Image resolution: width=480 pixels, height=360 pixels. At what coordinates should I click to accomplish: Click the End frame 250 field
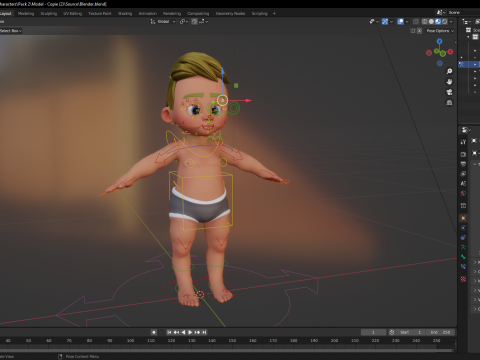point(441,332)
